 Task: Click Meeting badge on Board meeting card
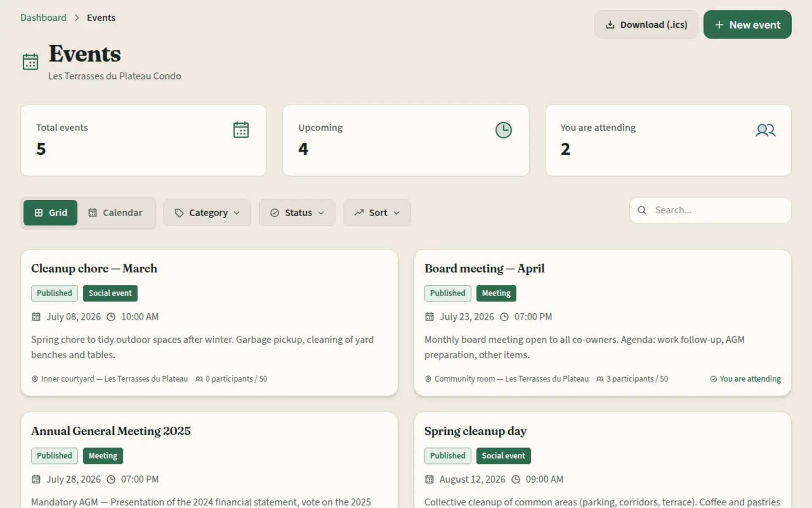coord(496,293)
